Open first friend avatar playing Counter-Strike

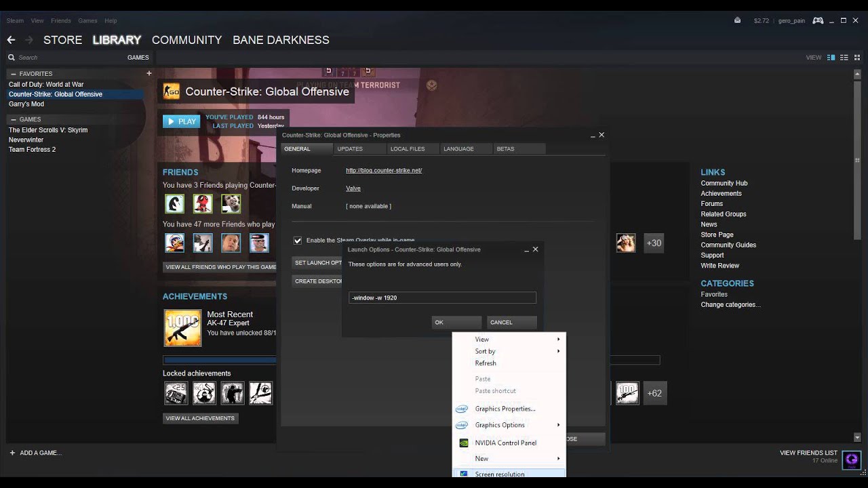(x=175, y=203)
